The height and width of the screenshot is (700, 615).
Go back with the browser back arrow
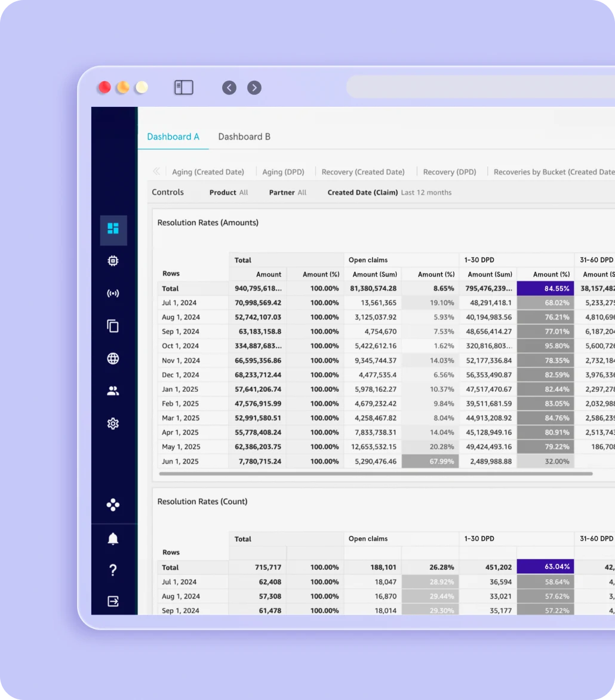[229, 88]
